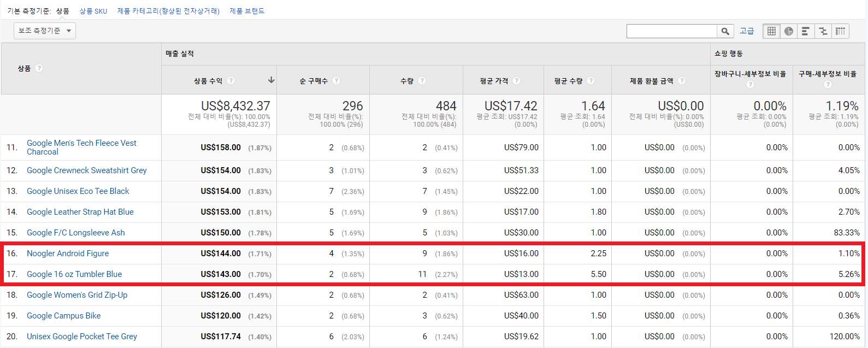Open help icon under 장바구니-세부정보 비율
The width and height of the screenshot is (868, 348).
point(751,85)
